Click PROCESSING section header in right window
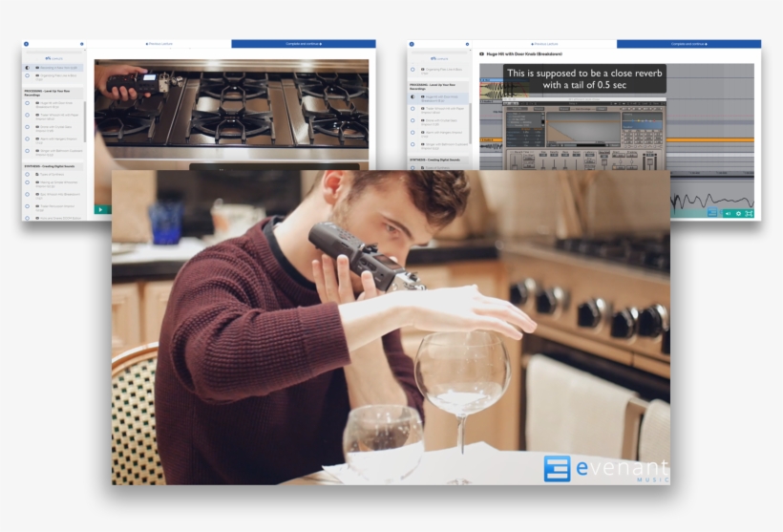The height and width of the screenshot is (532, 783). coord(438,86)
